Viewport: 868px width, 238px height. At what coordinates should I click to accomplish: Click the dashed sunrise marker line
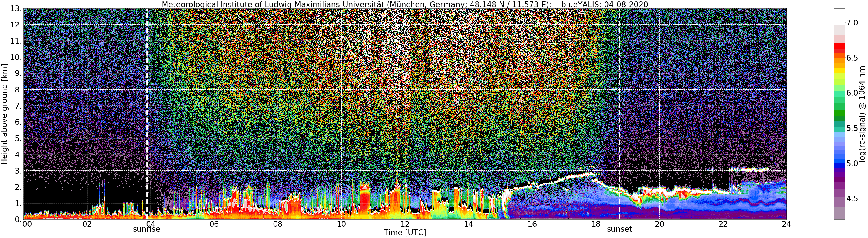click(x=147, y=114)
